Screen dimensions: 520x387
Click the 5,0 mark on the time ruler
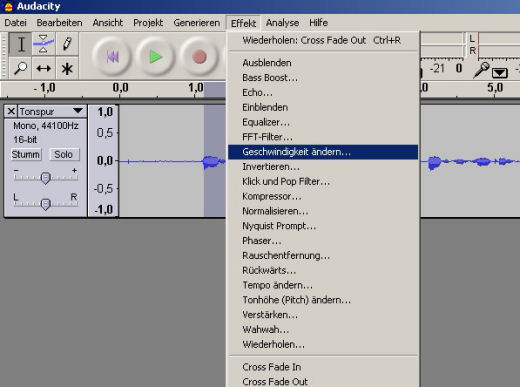[x=495, y=88]
